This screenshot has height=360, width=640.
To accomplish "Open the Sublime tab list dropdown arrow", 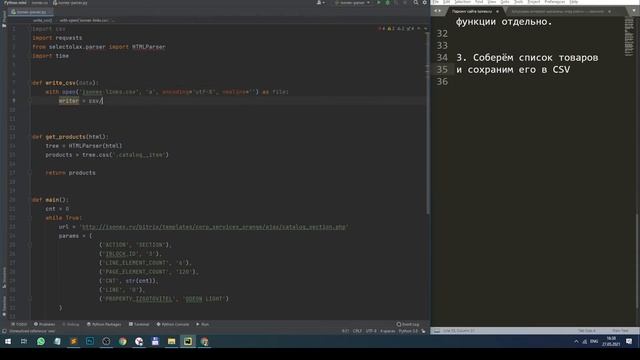I will [x=633, y=11].
